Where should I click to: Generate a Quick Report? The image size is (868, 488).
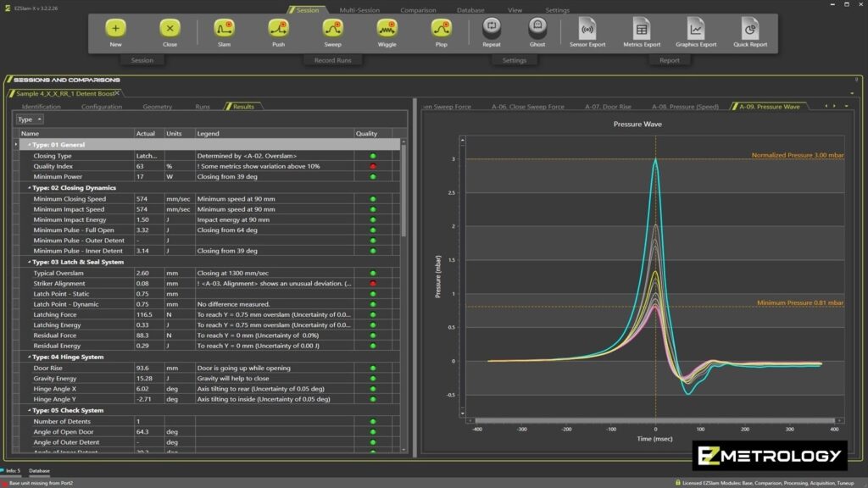click(x=750, y=29)
